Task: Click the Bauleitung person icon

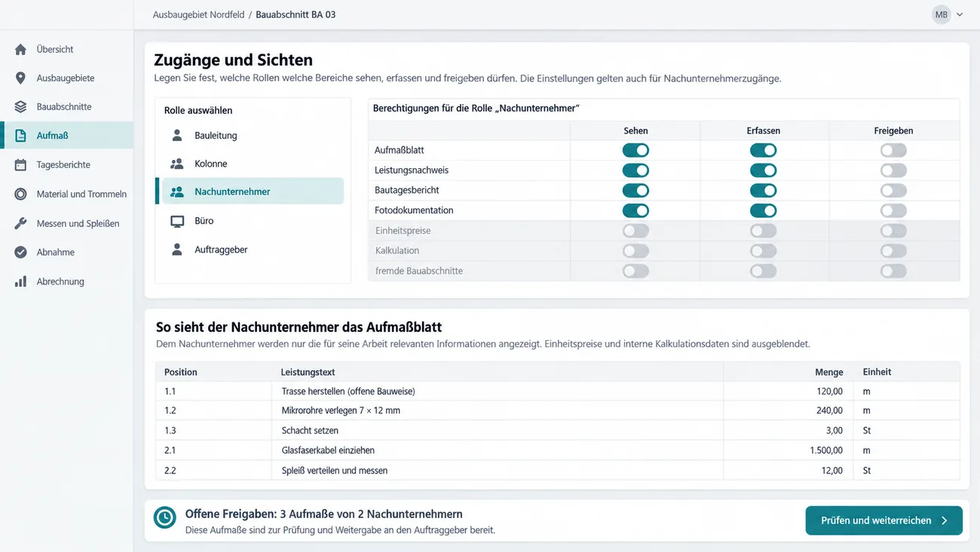Action: pyautogui.click(x=177, y=136)
